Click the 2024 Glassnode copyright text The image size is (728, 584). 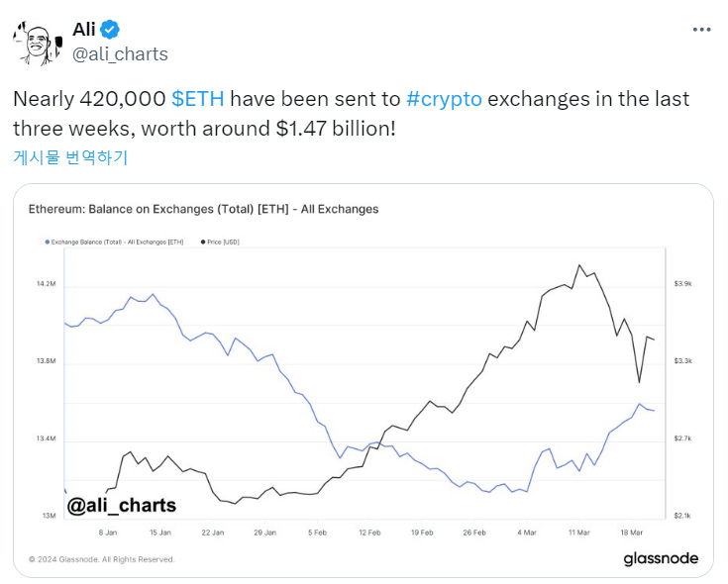click(102, 559)
